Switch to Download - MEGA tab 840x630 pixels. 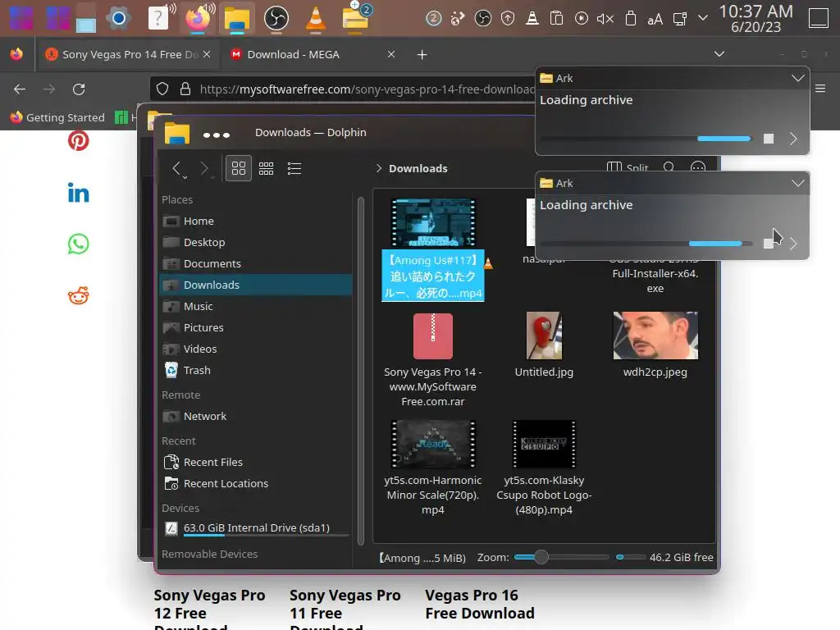293,54
